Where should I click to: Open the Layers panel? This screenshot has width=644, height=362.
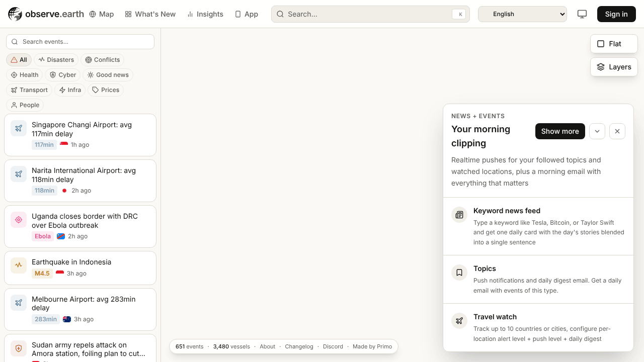tap(614, 67)
